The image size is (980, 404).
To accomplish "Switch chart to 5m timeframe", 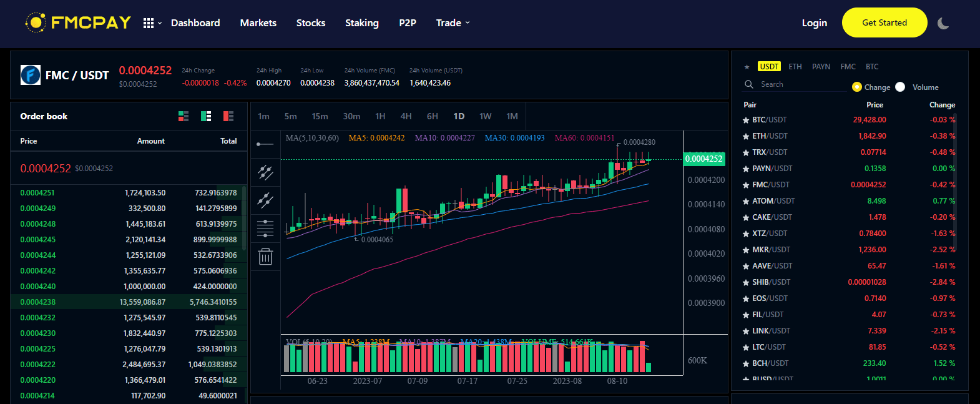I will [291, 116].
